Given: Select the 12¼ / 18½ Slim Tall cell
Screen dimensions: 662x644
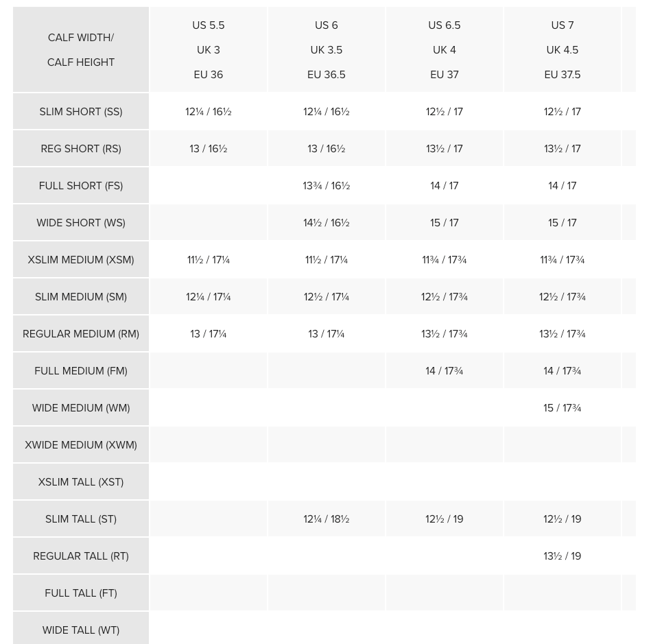Looking at the screenshot, I should point(327,519).
